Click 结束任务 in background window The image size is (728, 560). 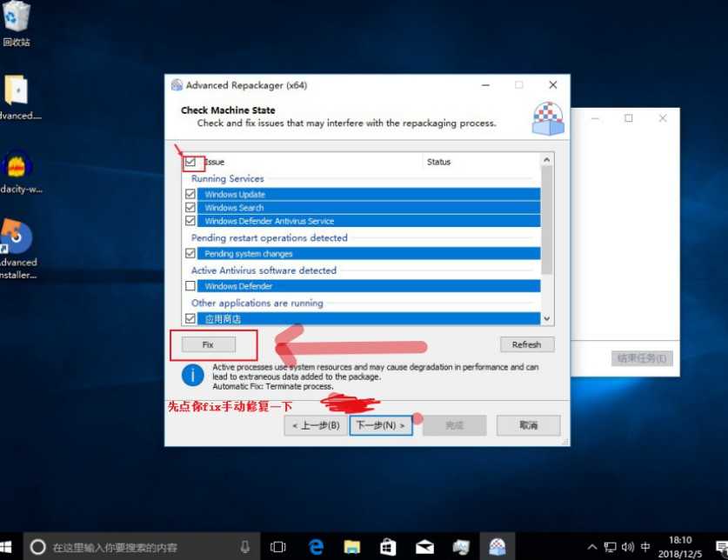click(642, 358)
